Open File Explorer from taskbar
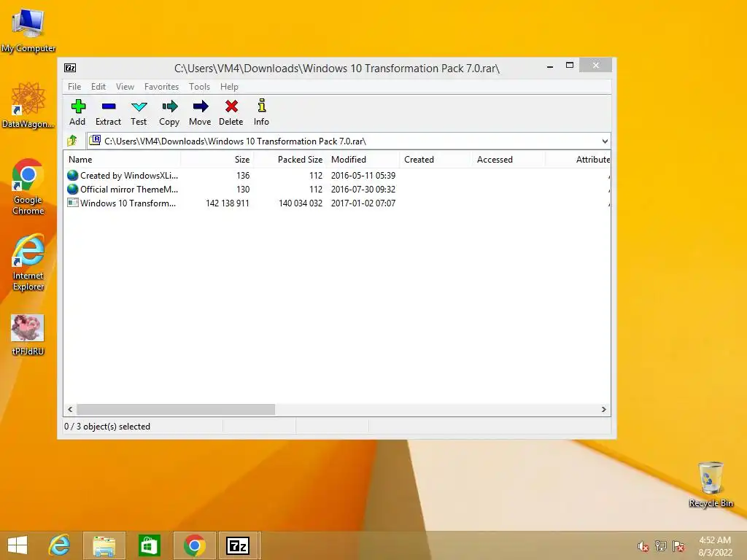The height and width of the screenshot is (560, 747). point(104,545)
